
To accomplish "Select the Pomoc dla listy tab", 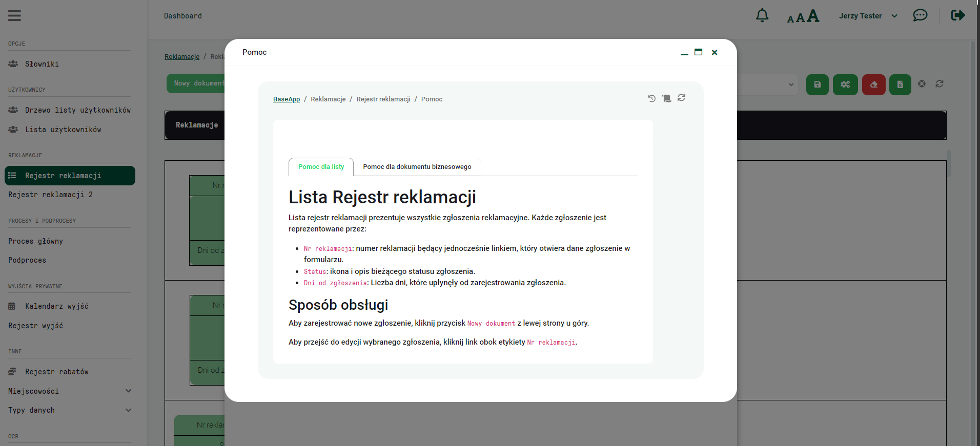I will tap(321, 167).
